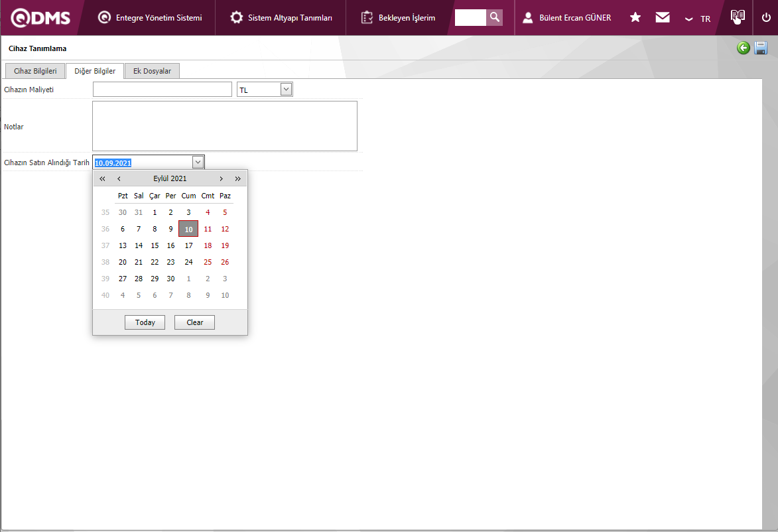Select Sunday 5 in calendar
Viewport: 778px width, 532px height.
pos(225,212)
